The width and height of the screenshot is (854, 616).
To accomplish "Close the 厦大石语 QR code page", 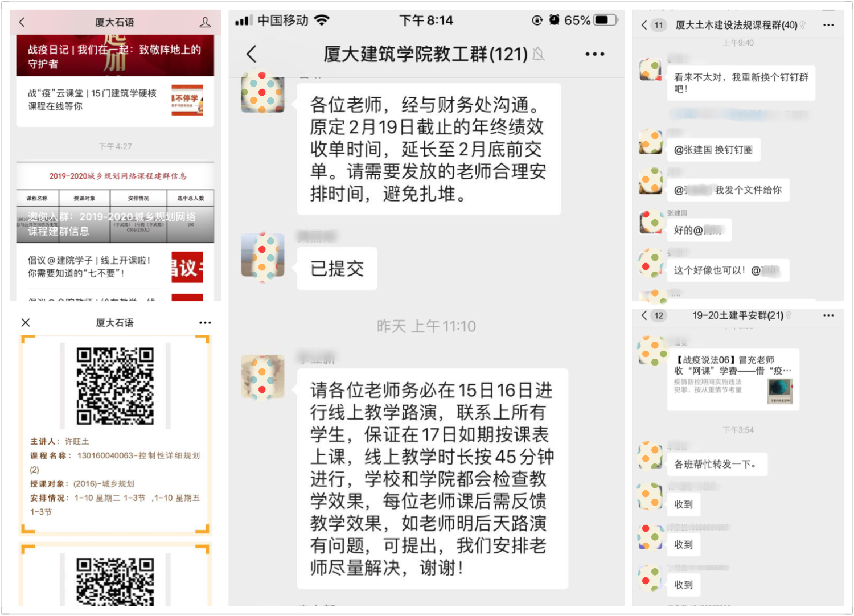I will pyautogui.click(x=26, y=322).
